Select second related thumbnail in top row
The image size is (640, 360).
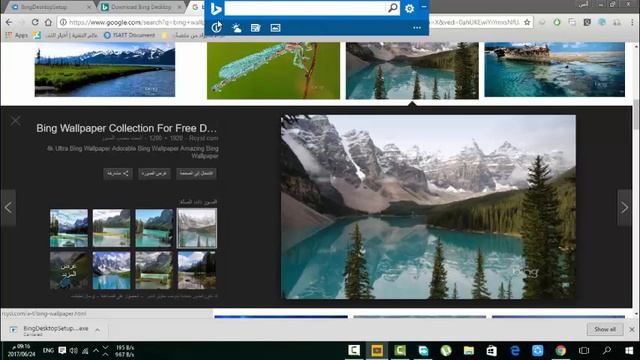[x=111, y=228]
